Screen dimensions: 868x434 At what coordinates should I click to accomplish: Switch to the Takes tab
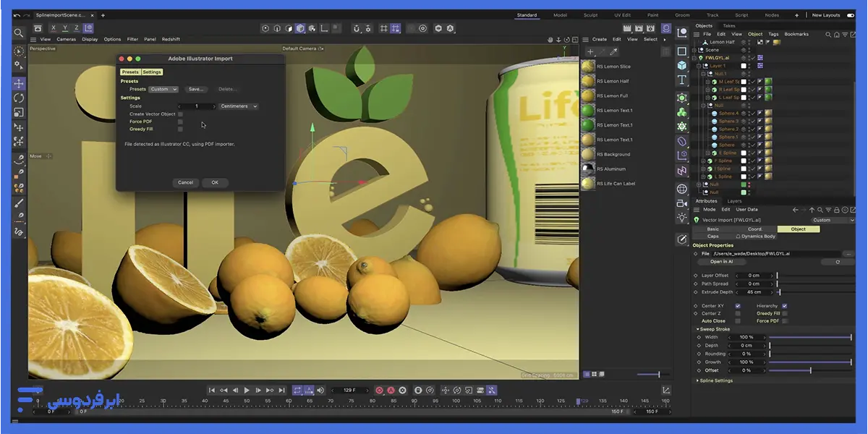[x=729, y=25]
